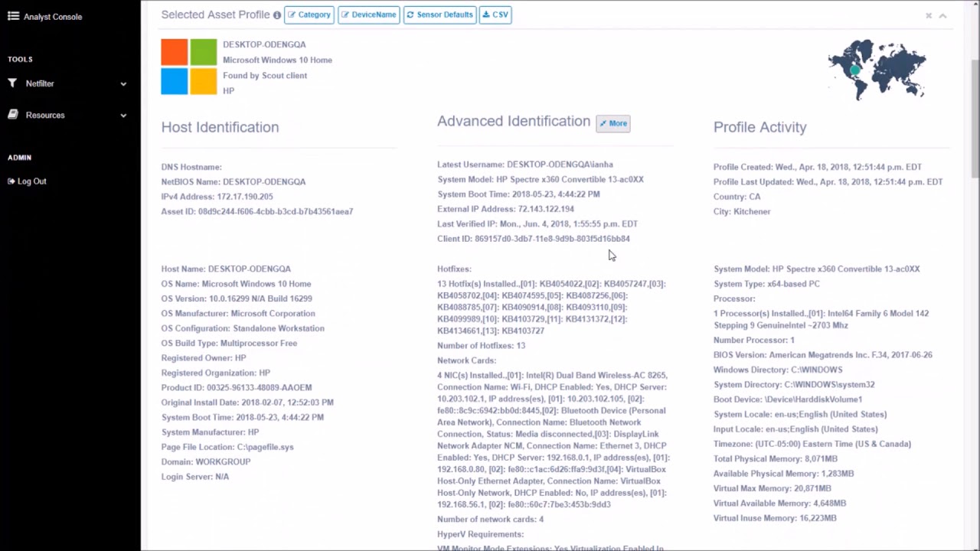
Task: Expand the Netfilter menu chevron
Action: click(123, 84)
